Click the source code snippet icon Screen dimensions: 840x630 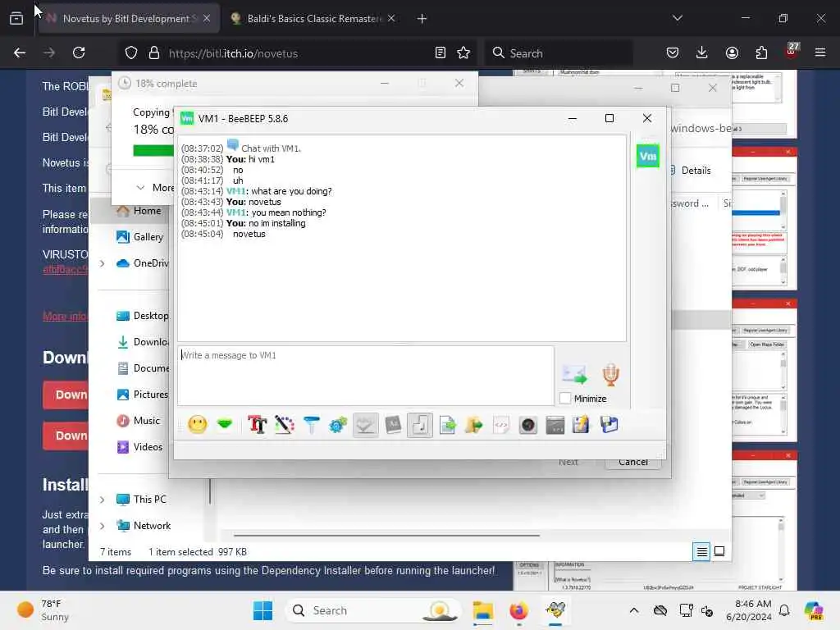pos(501,425)
